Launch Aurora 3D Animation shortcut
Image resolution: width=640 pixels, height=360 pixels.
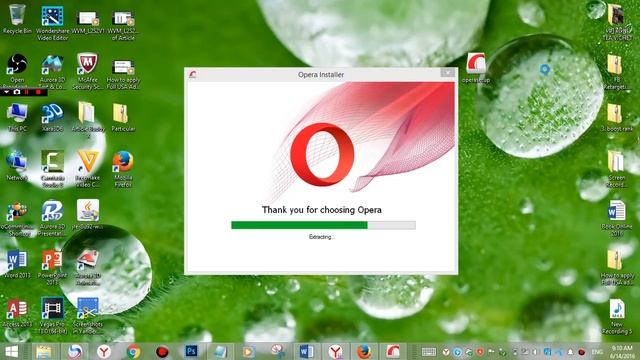[x=88, y=267]
